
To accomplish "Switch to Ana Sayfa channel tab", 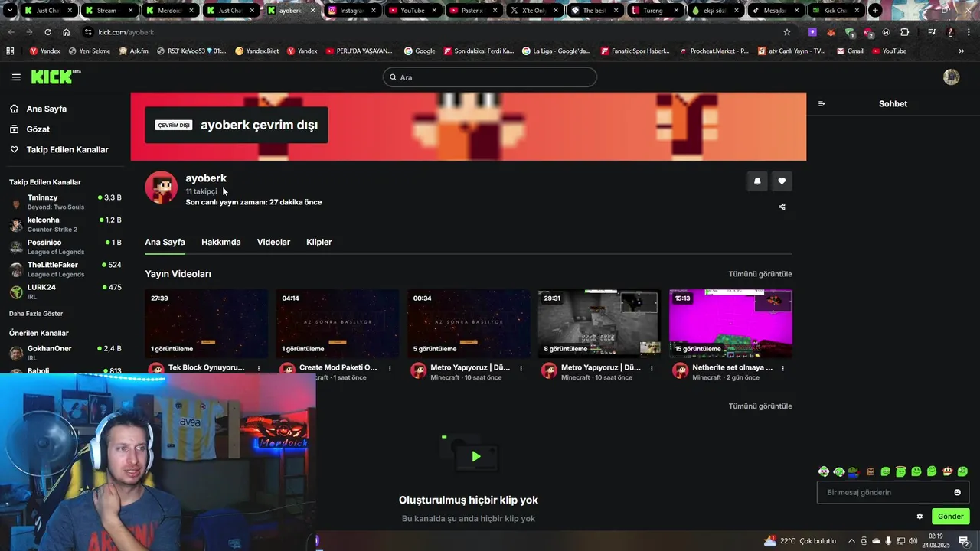I will coord(165,242).
